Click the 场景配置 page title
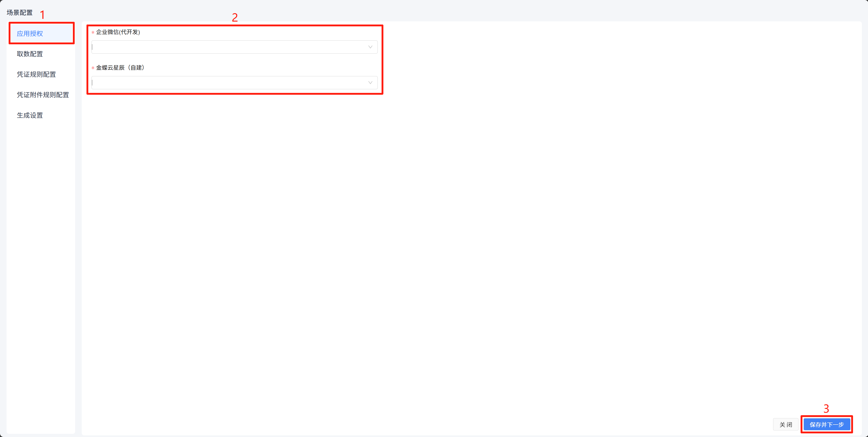Screen dimensions: 868x437 pos(20,12)
